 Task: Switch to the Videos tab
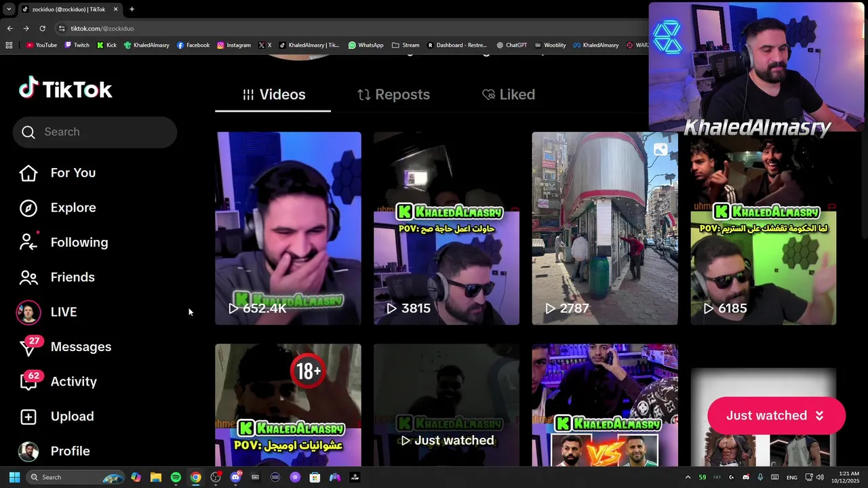point(273,95)
